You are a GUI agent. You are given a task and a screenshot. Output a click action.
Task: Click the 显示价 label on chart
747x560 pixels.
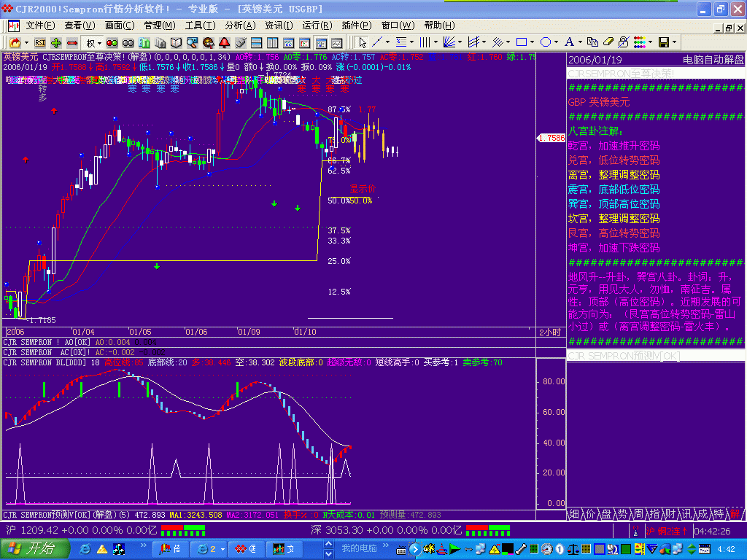[363, 189]
